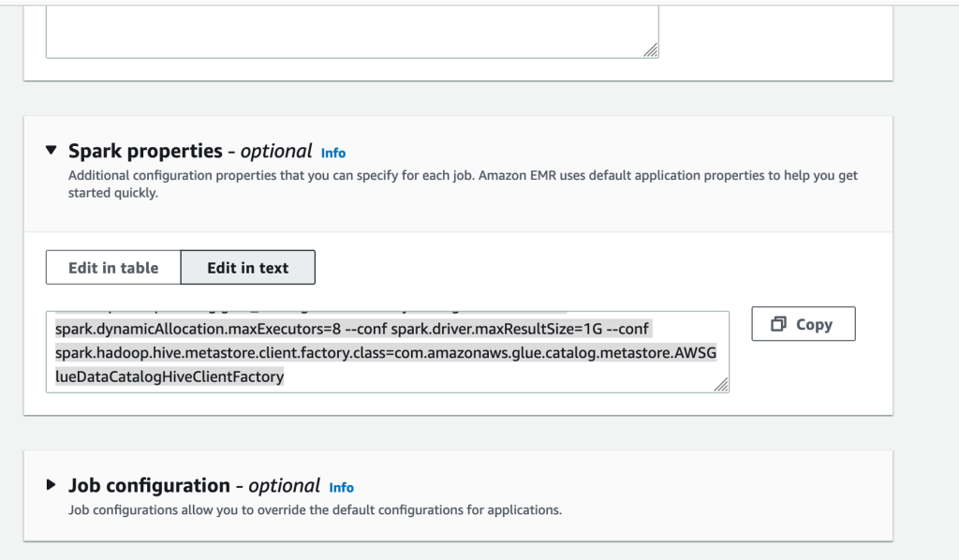The image size is (959, 560).
Task: Collapse the Spark properties section triangle
Action: (52, 151)
